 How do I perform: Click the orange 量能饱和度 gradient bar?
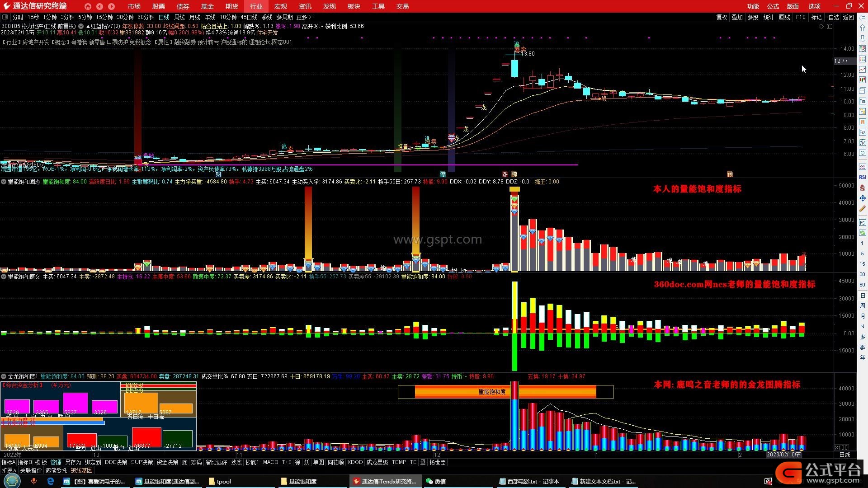505,392
